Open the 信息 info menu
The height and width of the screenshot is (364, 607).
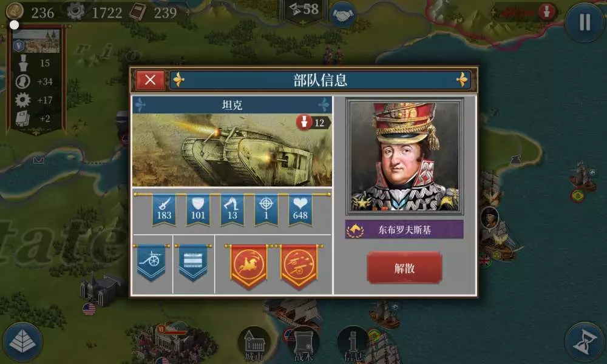[x=353, y=345]
